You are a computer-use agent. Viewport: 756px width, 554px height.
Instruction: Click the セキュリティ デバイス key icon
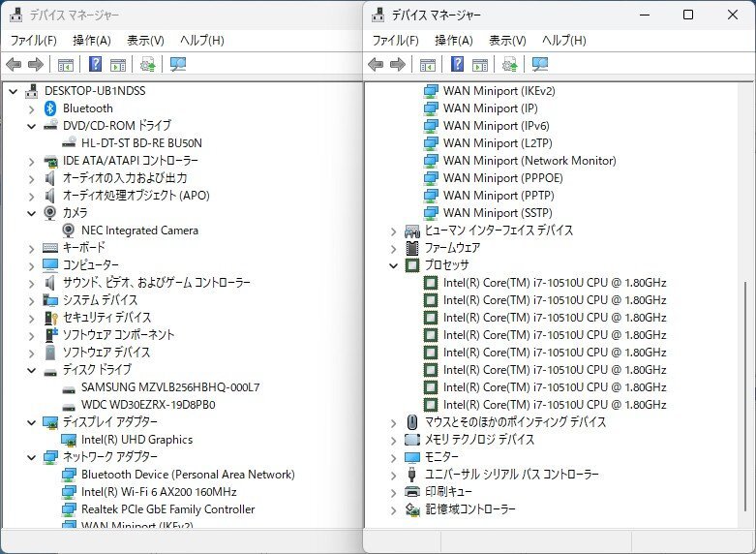pyautogui.click(x=50, y=318)
